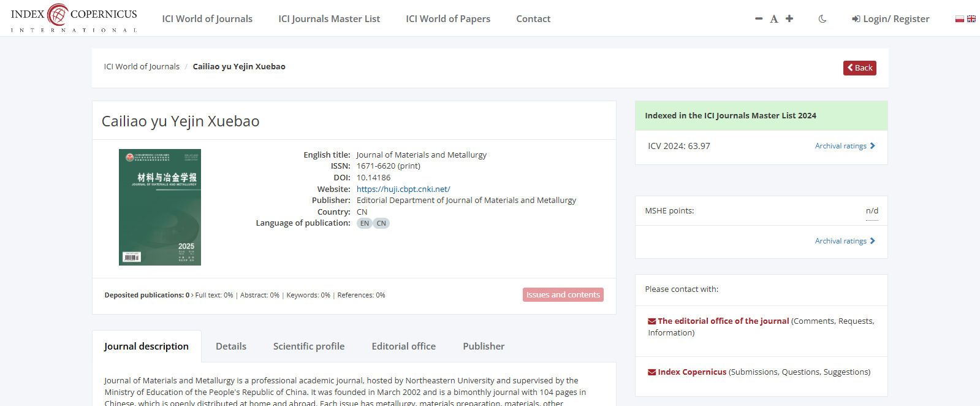Switch language to English flag
Viewport: 980px width, 406px height.
(971, 19)
